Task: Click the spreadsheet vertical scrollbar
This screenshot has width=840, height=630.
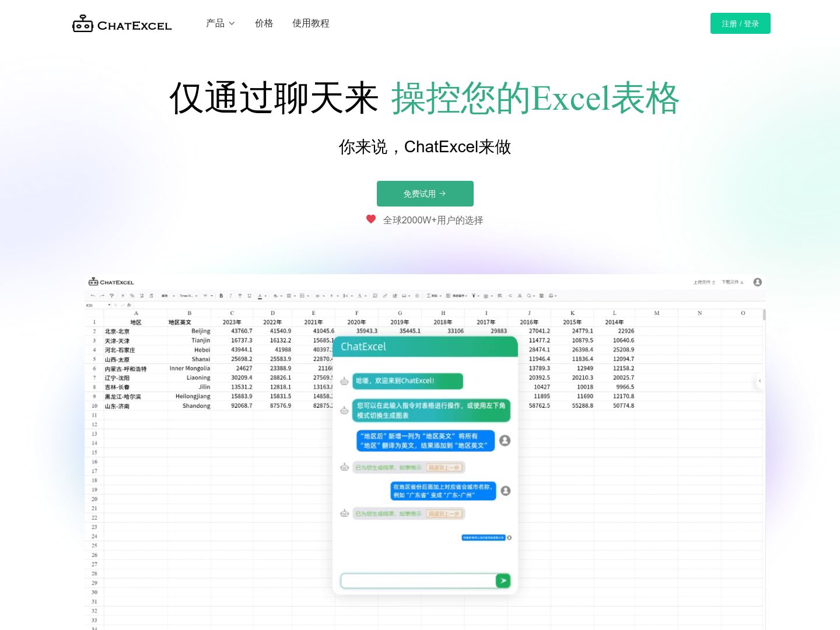Action: (764, 314)
